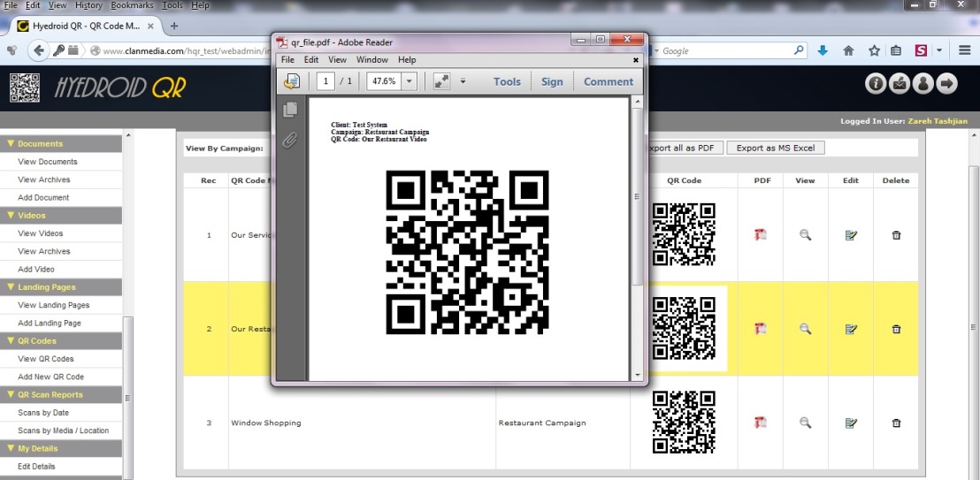Screen dimensions: 980x480
Task: Open dropdown next to Firefox S icon
Action: [x=939, y=50]
